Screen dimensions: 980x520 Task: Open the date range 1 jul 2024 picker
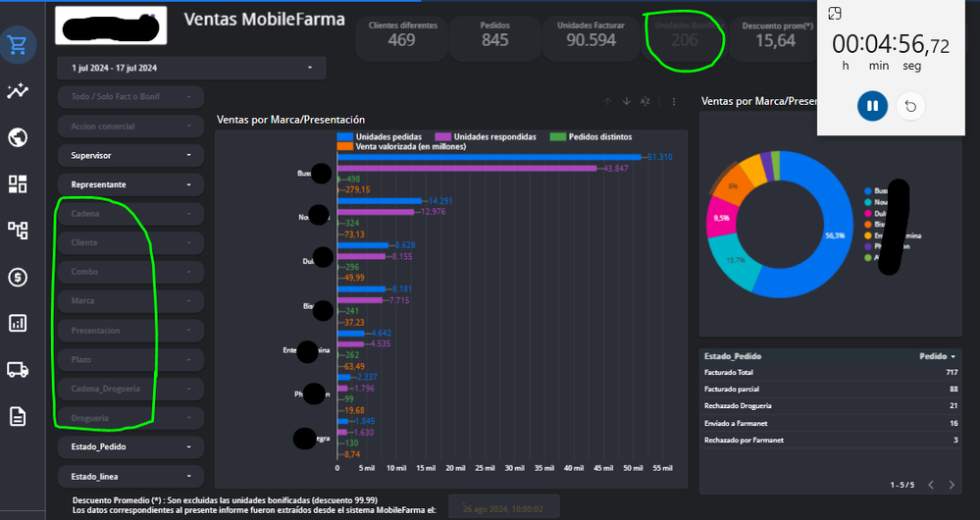192,68
